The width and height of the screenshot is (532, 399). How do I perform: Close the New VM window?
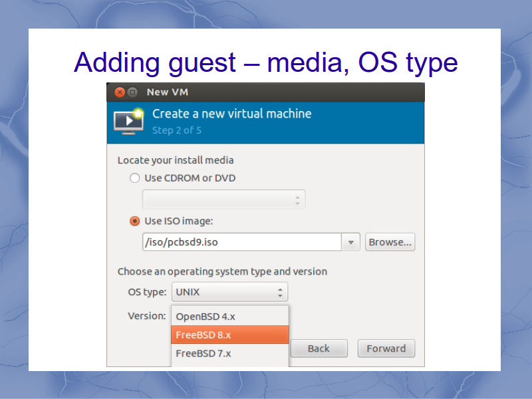[x=120, y=92]
